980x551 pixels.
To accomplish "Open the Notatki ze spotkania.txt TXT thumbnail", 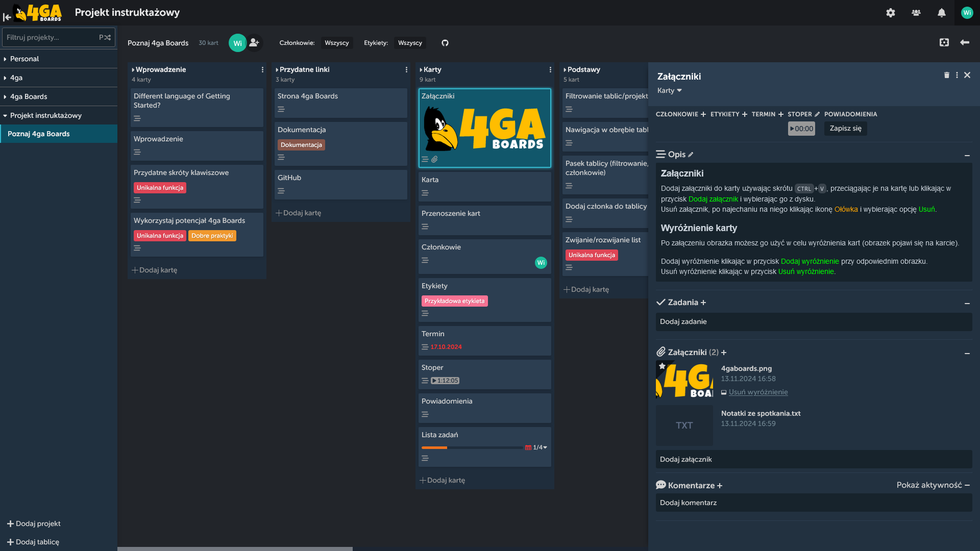I will pos(684,425).
